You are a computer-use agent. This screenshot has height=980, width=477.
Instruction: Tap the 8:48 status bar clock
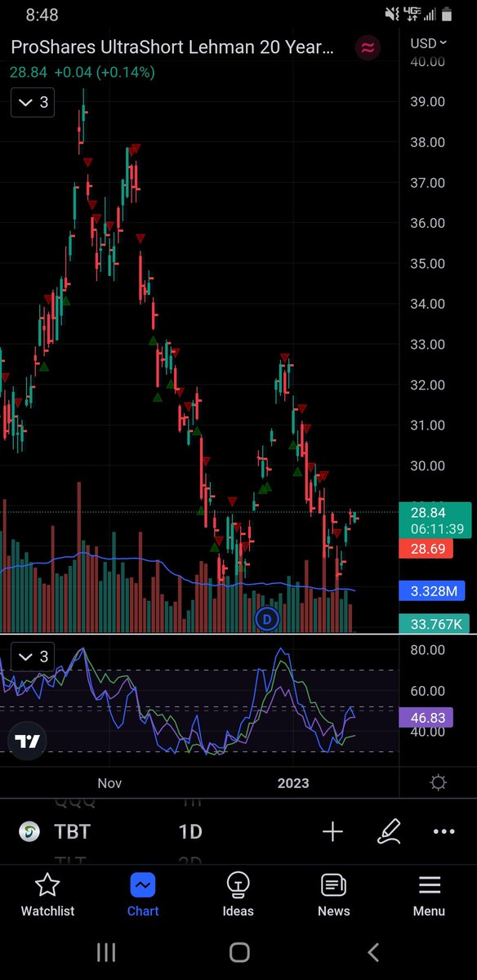[x=41, y=15]
